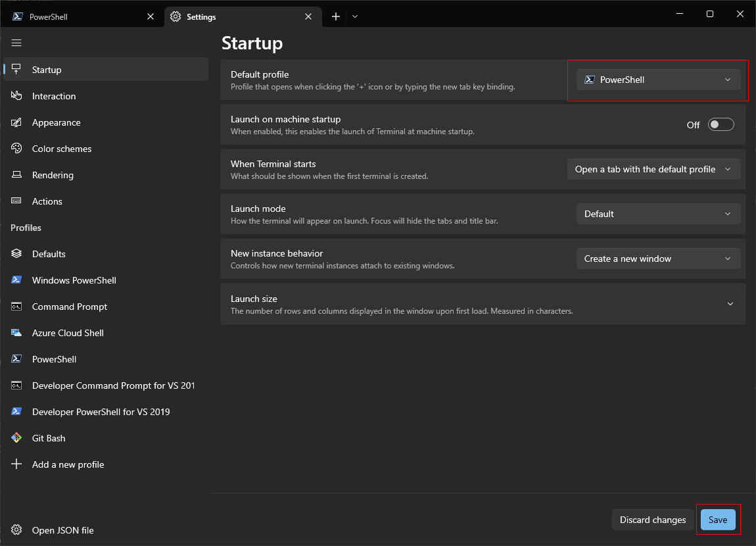Open a new tab with plus button
The image size is (756, 546).
tap(335, 16)
